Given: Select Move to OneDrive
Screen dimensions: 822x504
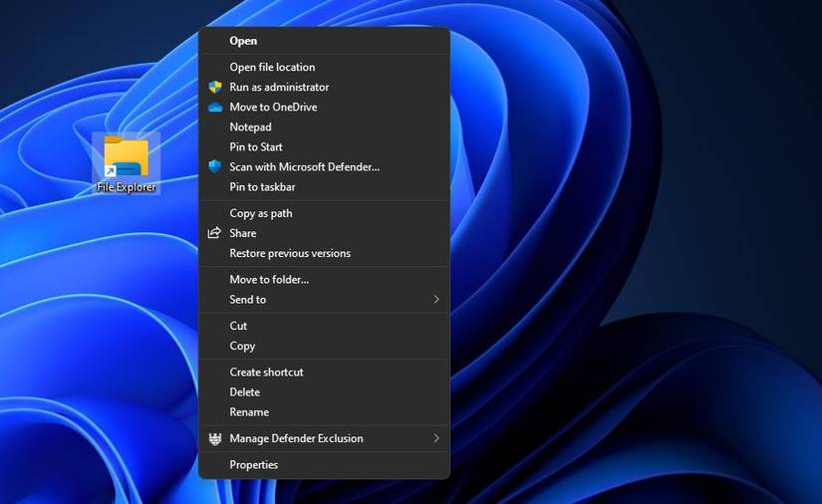Looking at the screenshot, I should pos(324,107).
